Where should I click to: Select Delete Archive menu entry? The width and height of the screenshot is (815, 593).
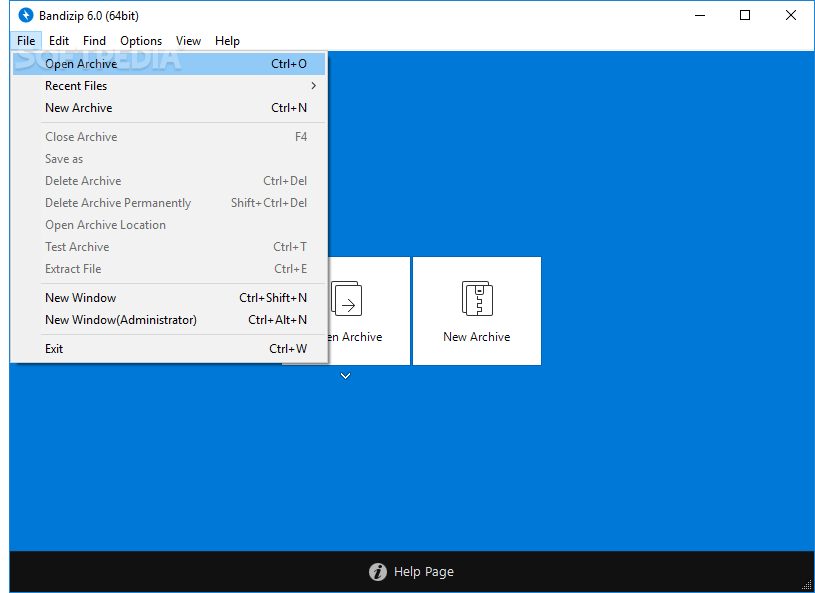(169, 181)
